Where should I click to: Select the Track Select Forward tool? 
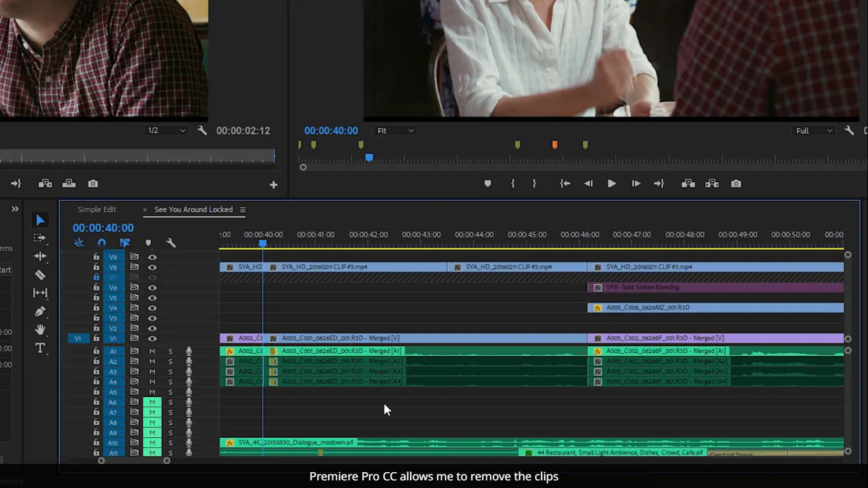pos(40,238)
